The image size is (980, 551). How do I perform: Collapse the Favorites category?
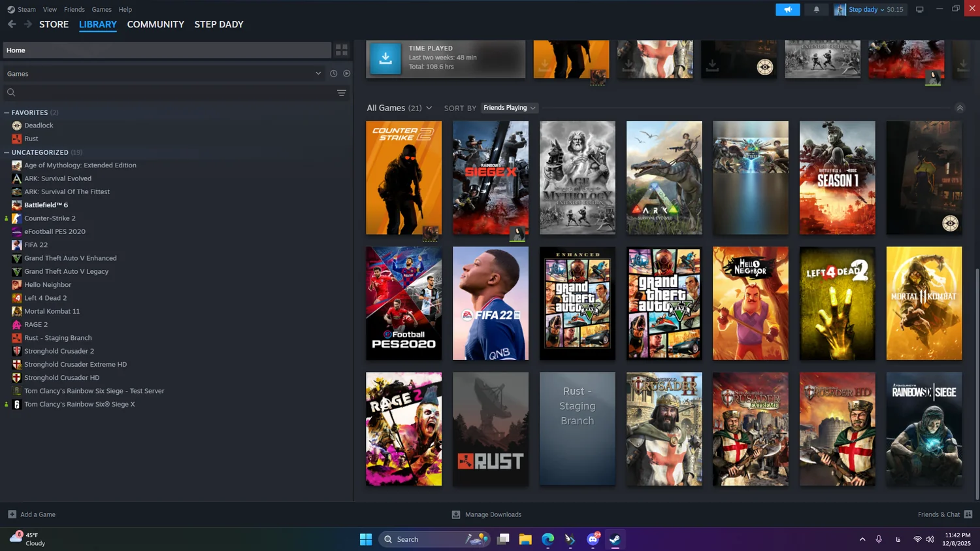click(7, 112)
